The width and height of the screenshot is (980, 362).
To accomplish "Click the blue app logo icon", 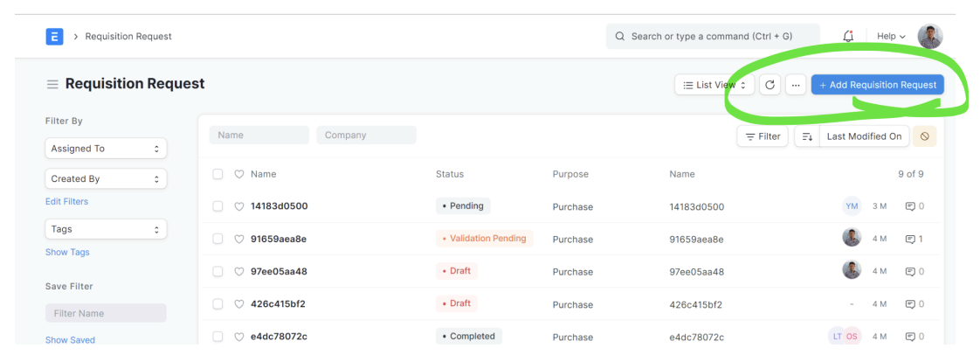I will pos(54,37).
